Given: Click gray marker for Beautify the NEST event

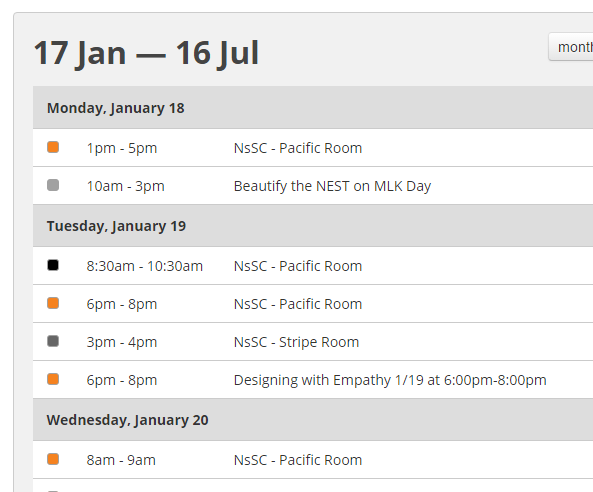Looking at the screenshot, I should (53, 185).
